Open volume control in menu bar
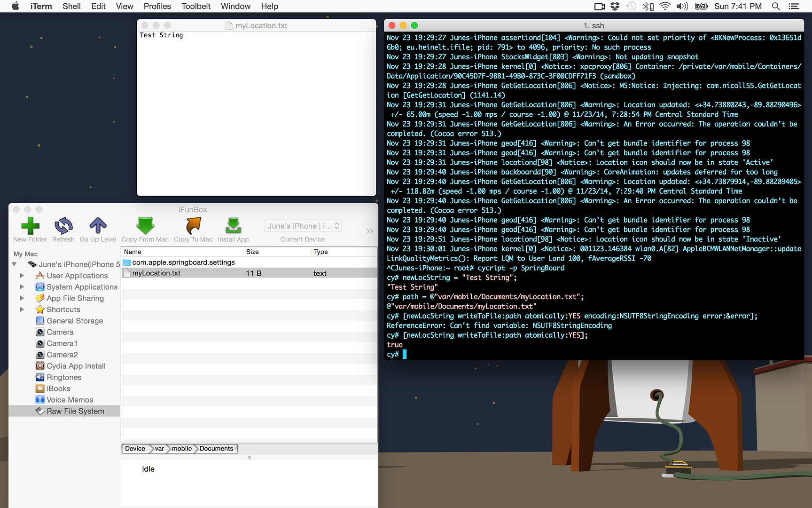Viewport: 812px width, 508px height. point(682,6)
